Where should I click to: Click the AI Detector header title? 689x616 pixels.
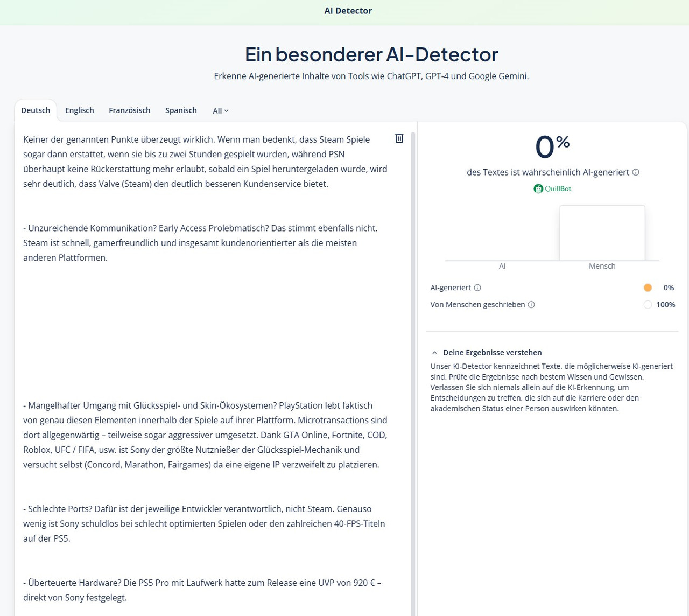(348, 11)
